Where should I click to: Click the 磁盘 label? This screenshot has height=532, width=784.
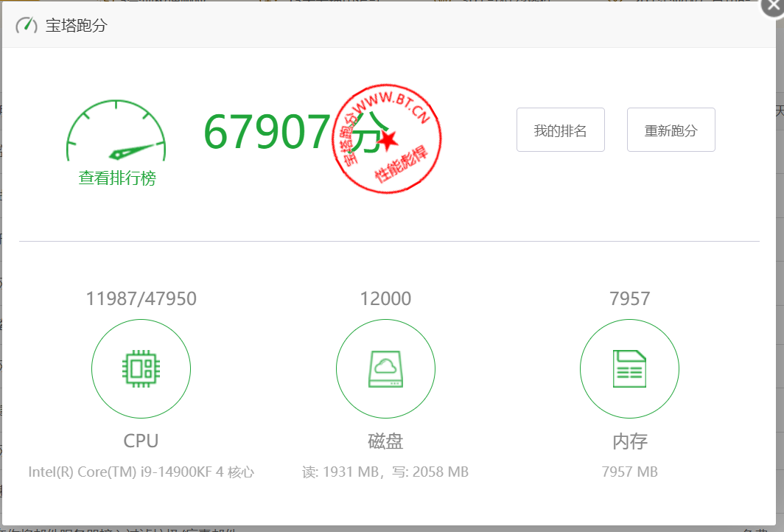click(x=385, y=441)
